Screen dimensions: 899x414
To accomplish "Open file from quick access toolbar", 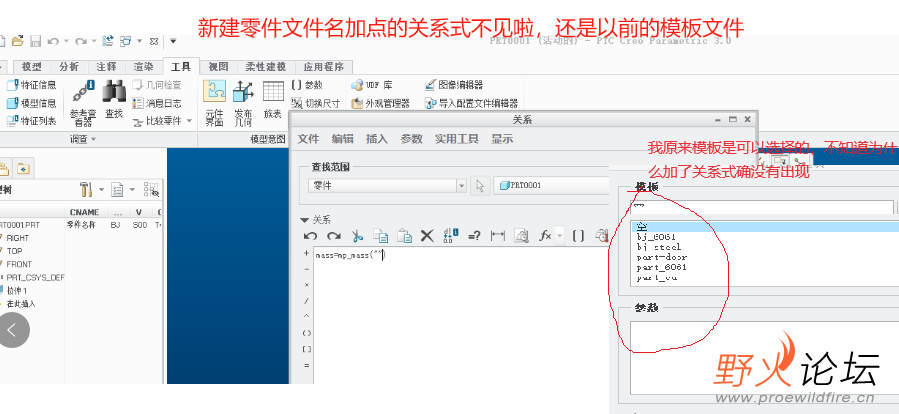I will click(17, 41).
